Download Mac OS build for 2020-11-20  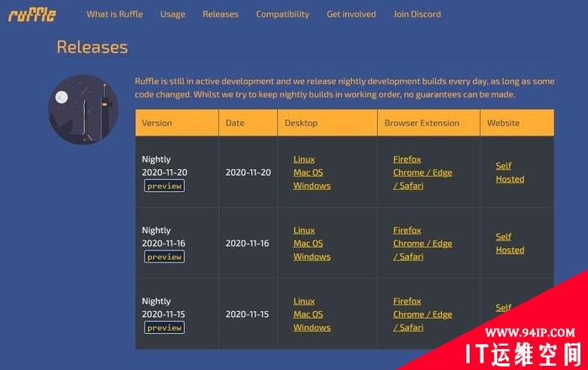[308, 172]
